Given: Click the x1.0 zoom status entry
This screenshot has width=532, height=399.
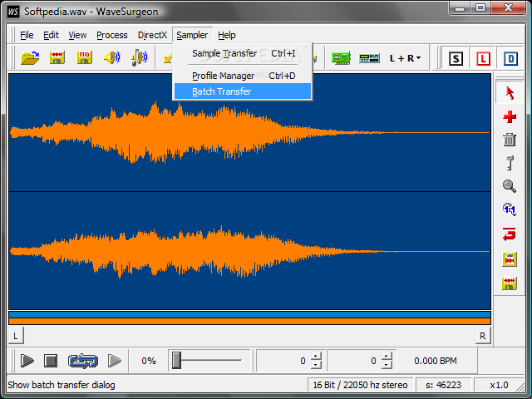Looking at the screenshot, I should [x=499, y=385].
